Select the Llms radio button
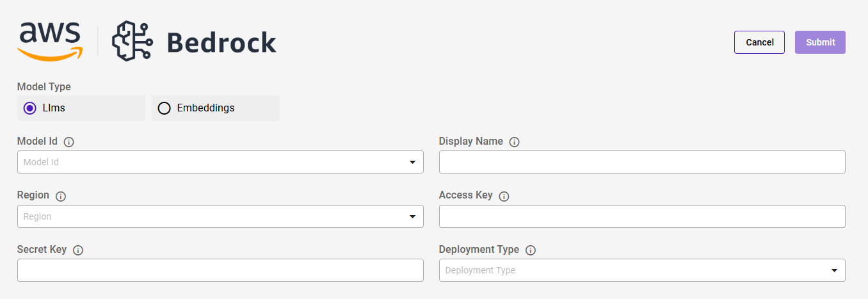The image size is (868, 299). click(29, 108)
